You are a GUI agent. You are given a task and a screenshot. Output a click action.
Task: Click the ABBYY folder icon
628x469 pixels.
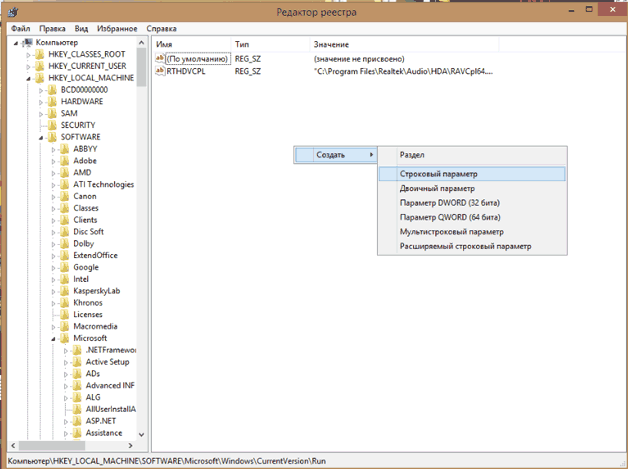pos(64,149)
